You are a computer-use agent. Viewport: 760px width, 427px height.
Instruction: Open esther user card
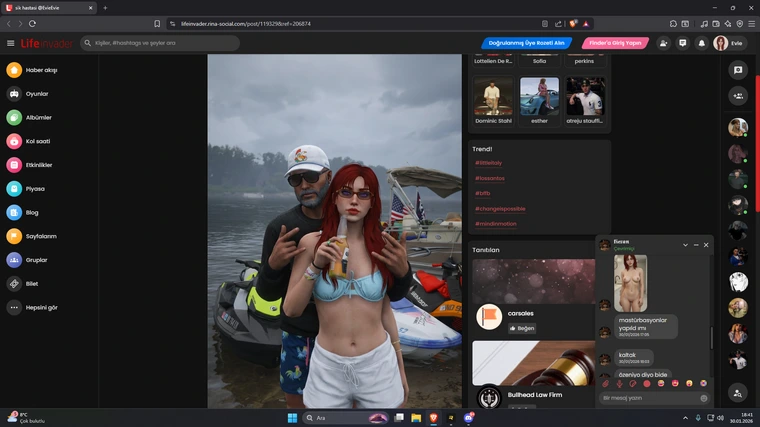click(539, 101)
